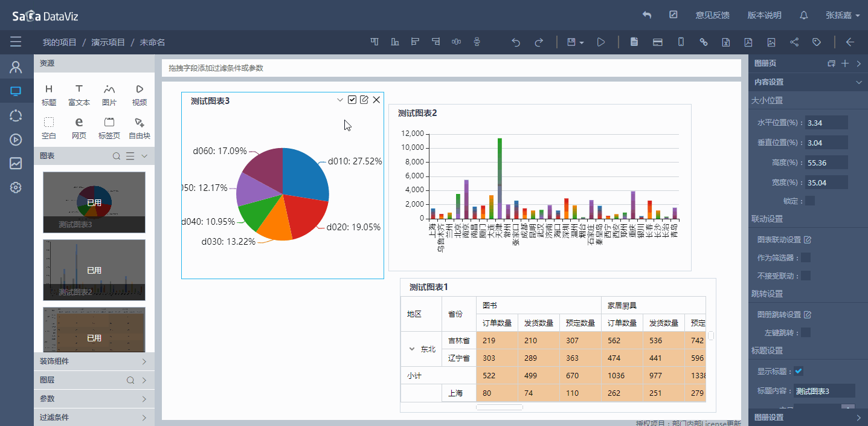Collapse the 图表 list chevron
Viewport: 868px width, 426px height.
[144, 156]
